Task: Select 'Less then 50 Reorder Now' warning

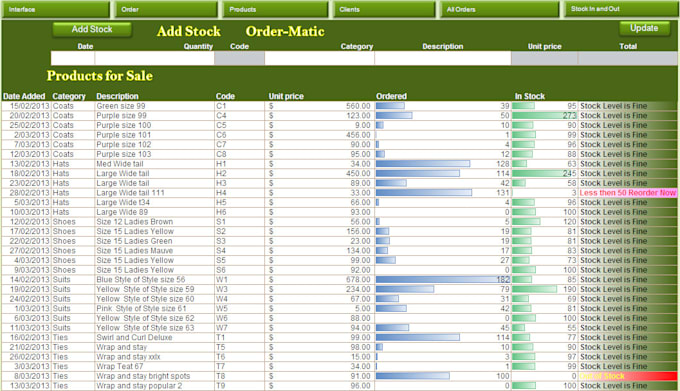Action: (628, 193)
